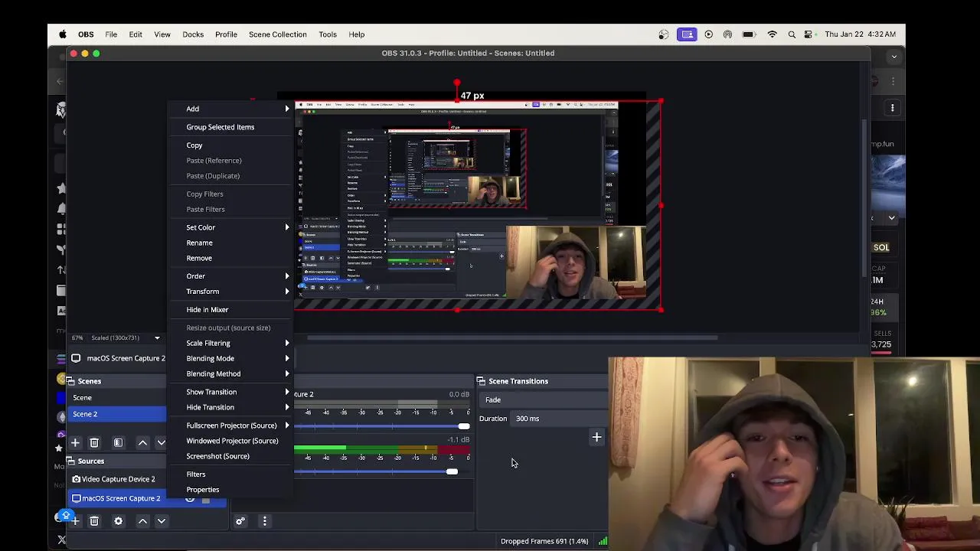Open the Apple menu
Viewport: 980px width, 551px height.
pos(63,34)
